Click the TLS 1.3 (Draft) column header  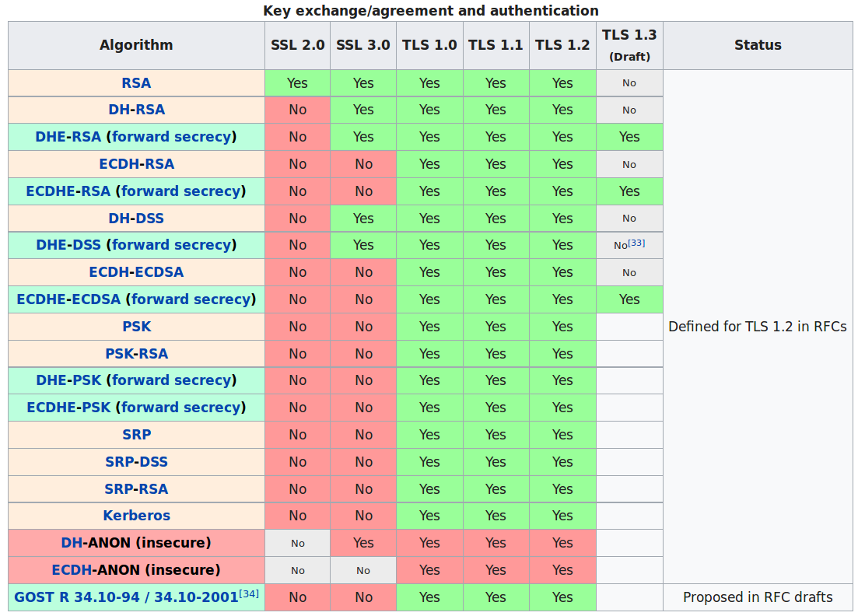(629, 45)
